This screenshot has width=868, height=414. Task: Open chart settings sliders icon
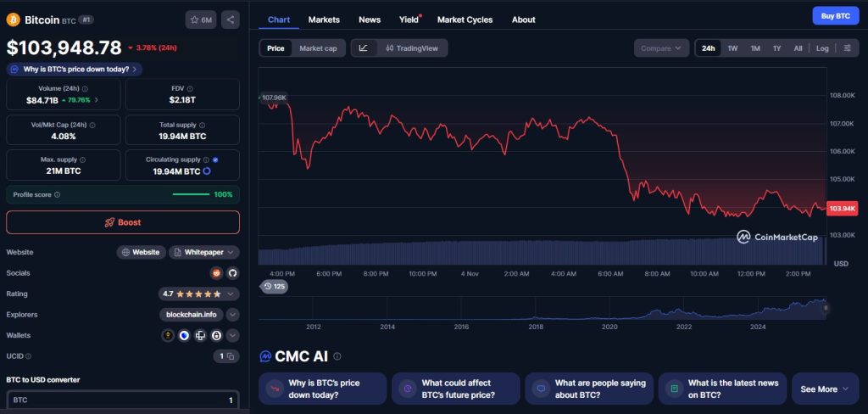847,48
